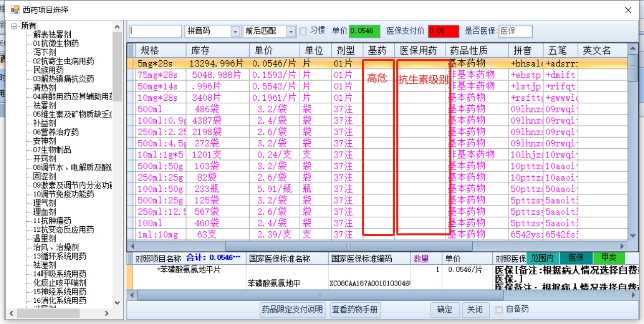Tick the 习惯 checkbox
The height and width of the screenshot is (324, 644).
pyautogui.click(x=303, y=31)
